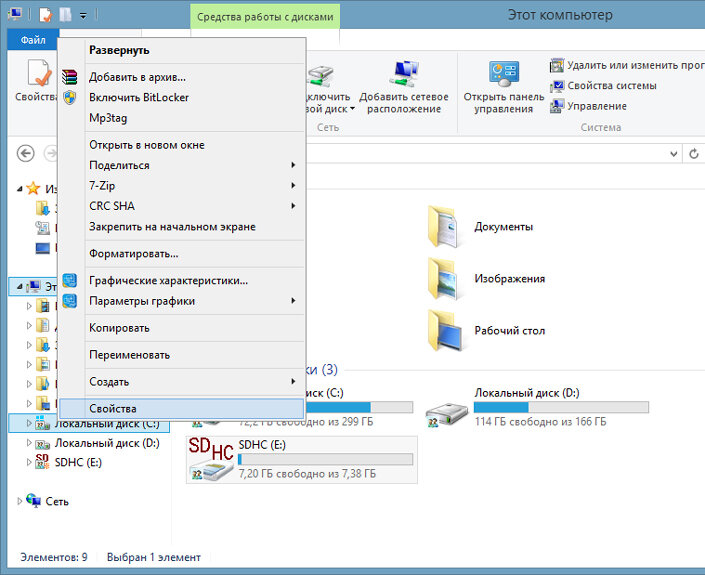Click the Favorites star icon in tree
Screen dimensions: 705x575
coord(33,188)
